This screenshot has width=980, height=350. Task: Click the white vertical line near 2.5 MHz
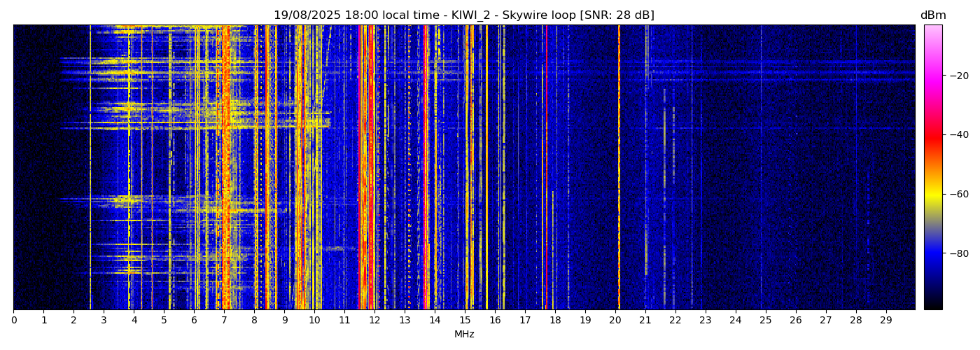tap(90, 168)
